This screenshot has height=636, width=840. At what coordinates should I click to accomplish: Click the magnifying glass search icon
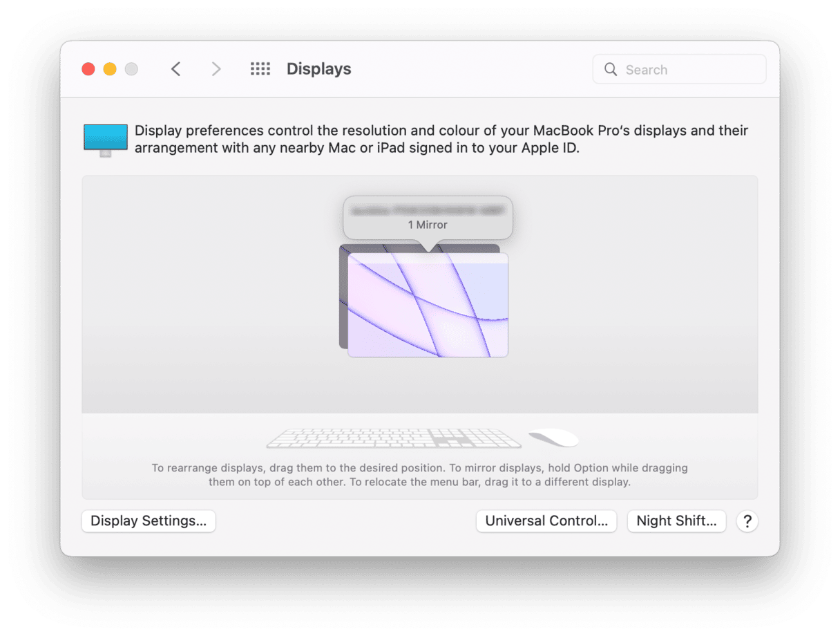(x=611, y=69)
